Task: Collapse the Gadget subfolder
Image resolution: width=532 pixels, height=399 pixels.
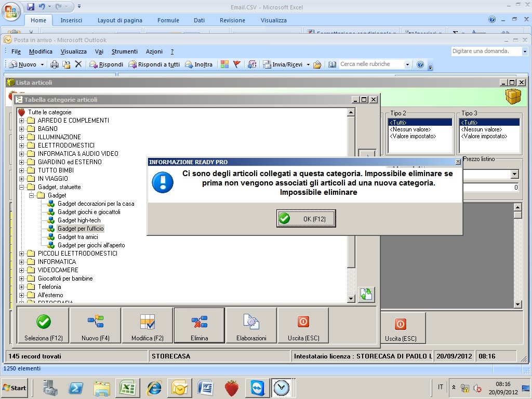Action: pos(32,195)
